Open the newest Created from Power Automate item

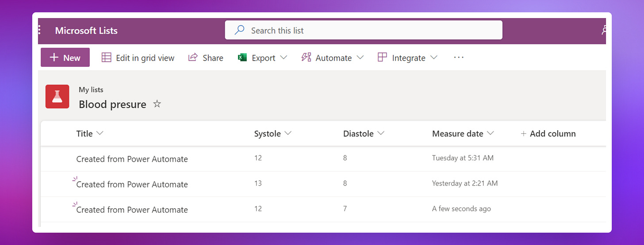132,210
